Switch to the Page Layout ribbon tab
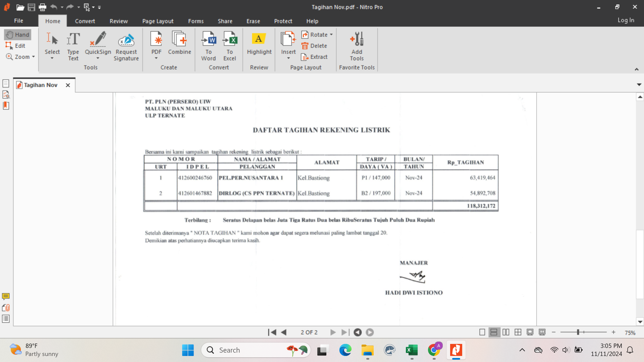644x362 pixels. (x=158, y=21)
